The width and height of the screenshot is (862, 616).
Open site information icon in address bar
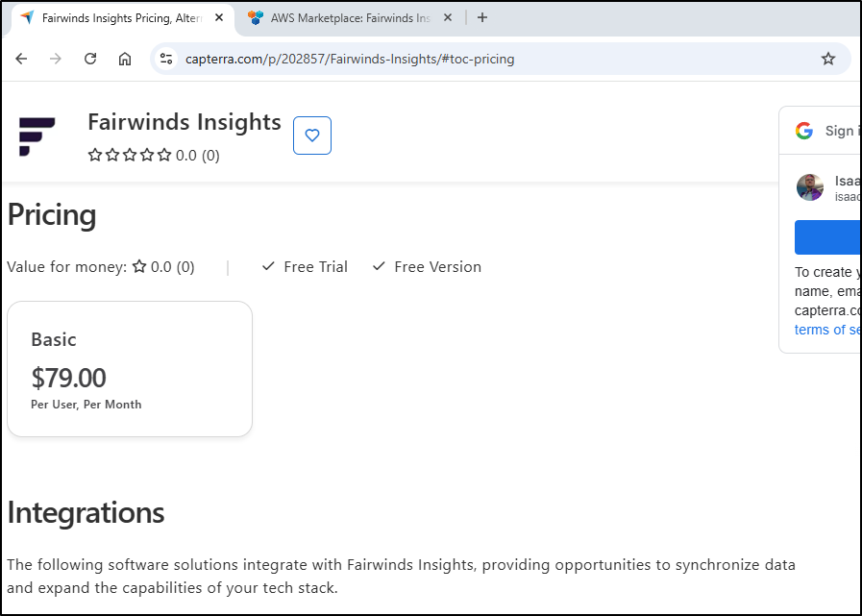pyautogui.click(x=166, y=59)
